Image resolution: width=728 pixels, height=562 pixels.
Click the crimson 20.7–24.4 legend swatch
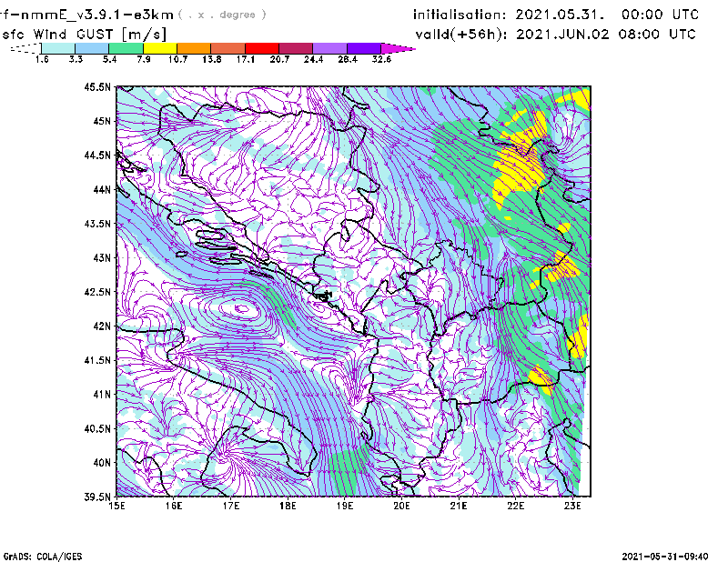coord(296,48)
